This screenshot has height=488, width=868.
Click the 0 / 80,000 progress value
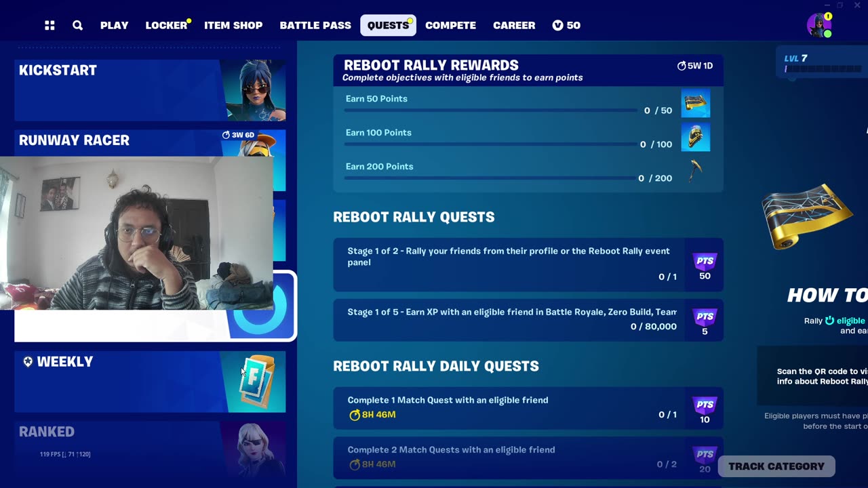pos(654,327)
